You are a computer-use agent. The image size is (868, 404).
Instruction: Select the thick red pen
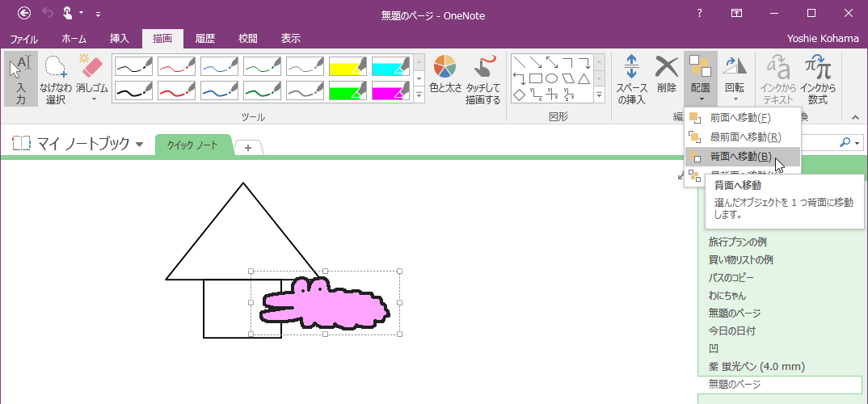pos(176,90)
